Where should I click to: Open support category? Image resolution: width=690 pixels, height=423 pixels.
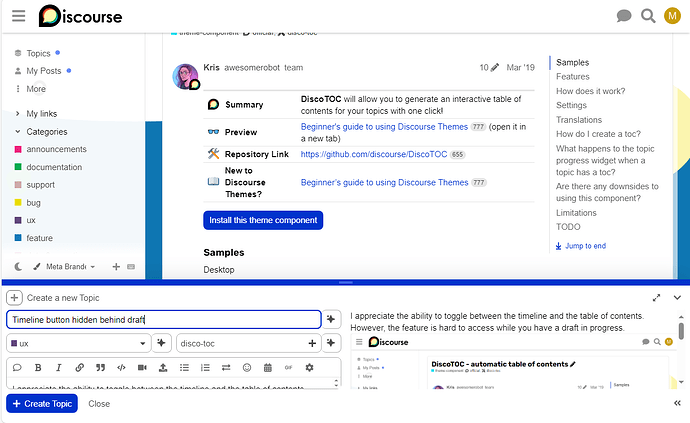coord(35,185)
